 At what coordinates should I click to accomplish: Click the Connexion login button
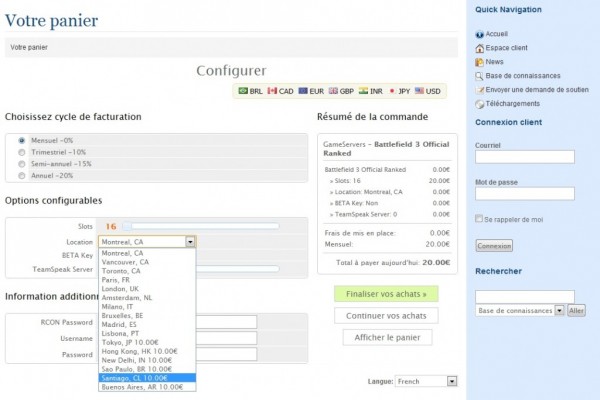click(x=494, y=246)
